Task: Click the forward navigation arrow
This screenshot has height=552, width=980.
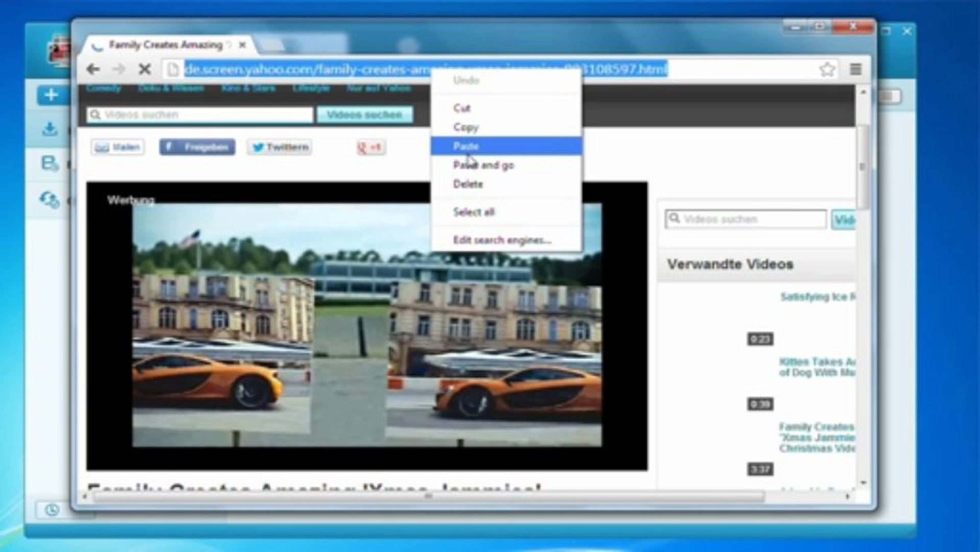Action: pyautogui.click(x=118, y=69)
